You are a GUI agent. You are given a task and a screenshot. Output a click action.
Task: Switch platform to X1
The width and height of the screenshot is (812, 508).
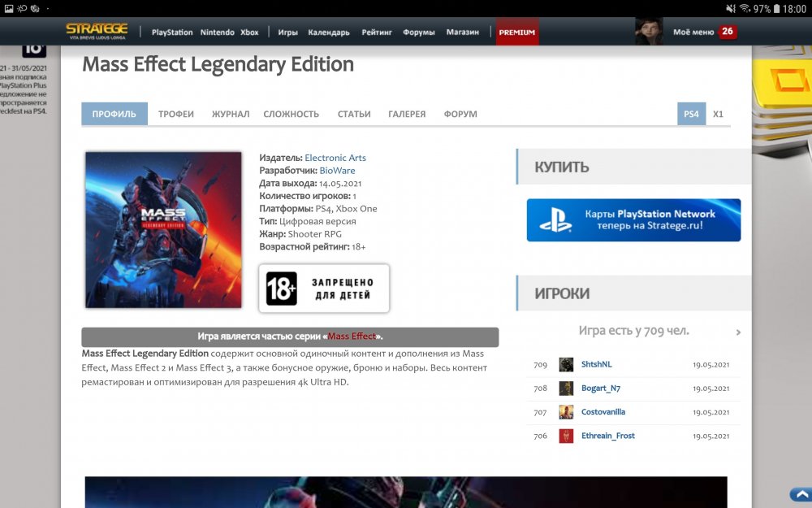(718, 114)
